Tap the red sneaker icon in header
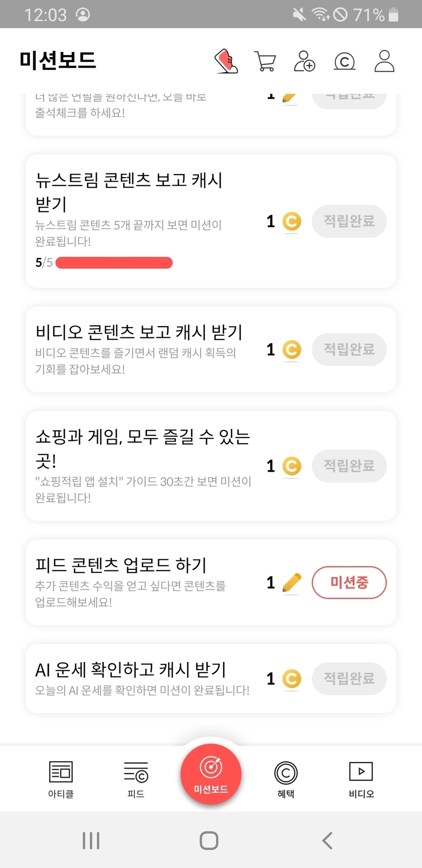This screenshot has width=422, height=868. coord(227,61)
